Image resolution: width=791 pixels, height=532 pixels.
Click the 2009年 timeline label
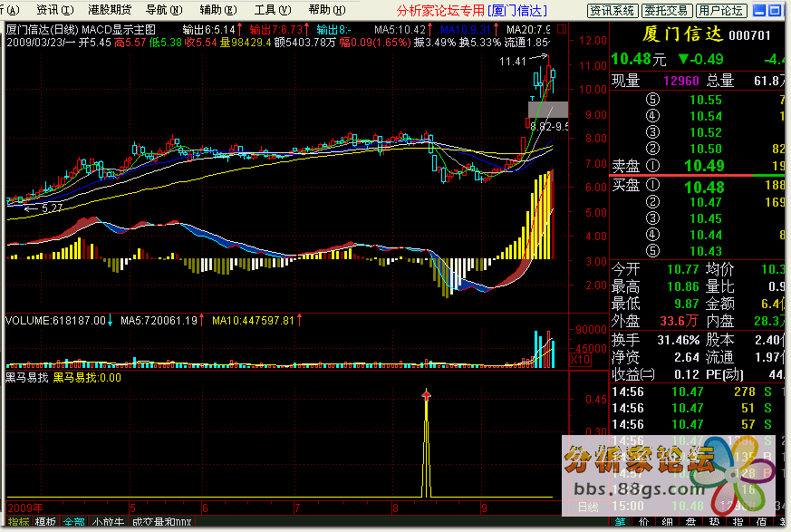coord(25,508)
